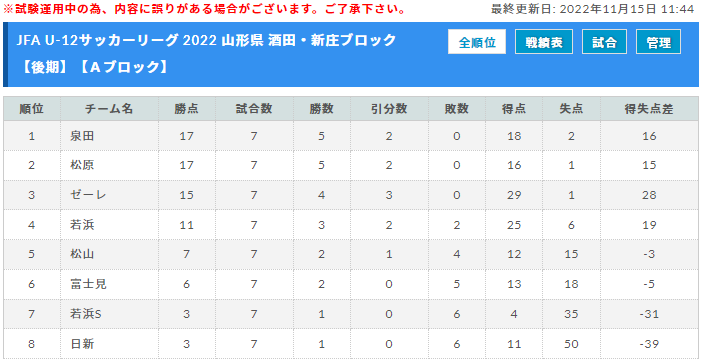Click the 得点 column header
The image size is (702, 363).
[x=514, y=109]
